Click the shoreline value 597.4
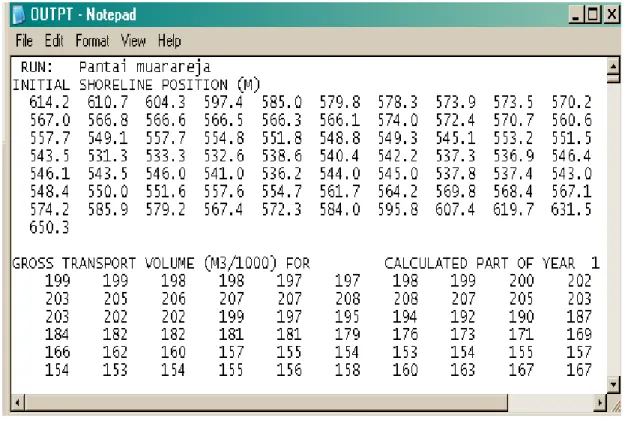The width and height of the screenshot is (625, 421). (x=224, y=102)
